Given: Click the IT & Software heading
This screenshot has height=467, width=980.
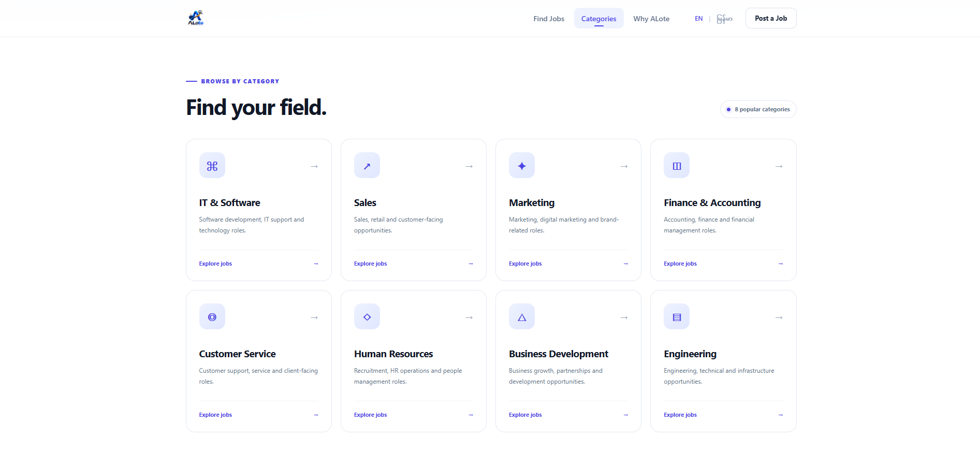Looking at the screenshot, I should click(229, 203).
